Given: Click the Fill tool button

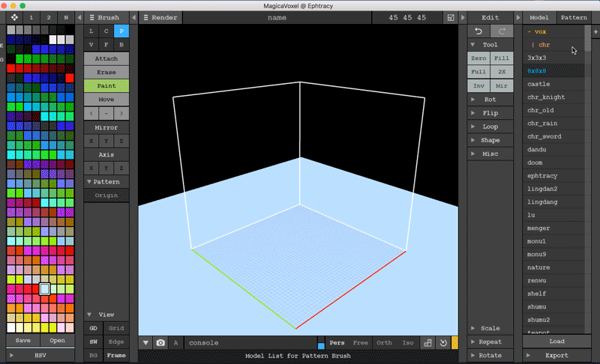Looking at the screenshot, I should tap(502, 58).
